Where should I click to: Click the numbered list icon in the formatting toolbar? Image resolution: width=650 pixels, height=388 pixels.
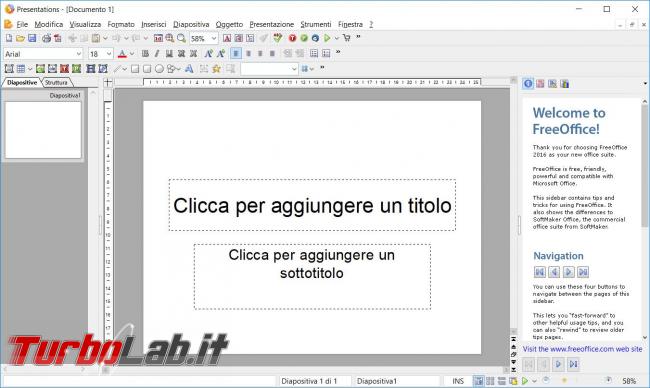[x=326, y=53]
